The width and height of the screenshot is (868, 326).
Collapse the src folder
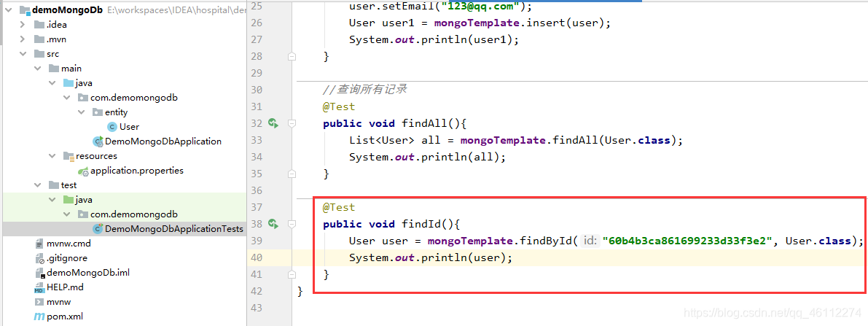(23, 54)
